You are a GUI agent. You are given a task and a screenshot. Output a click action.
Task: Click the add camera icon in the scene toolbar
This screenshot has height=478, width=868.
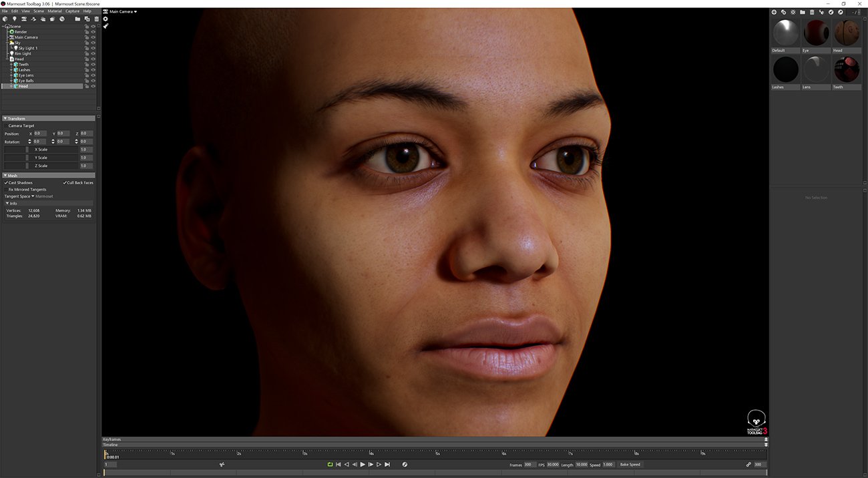(x=25, y=19)
